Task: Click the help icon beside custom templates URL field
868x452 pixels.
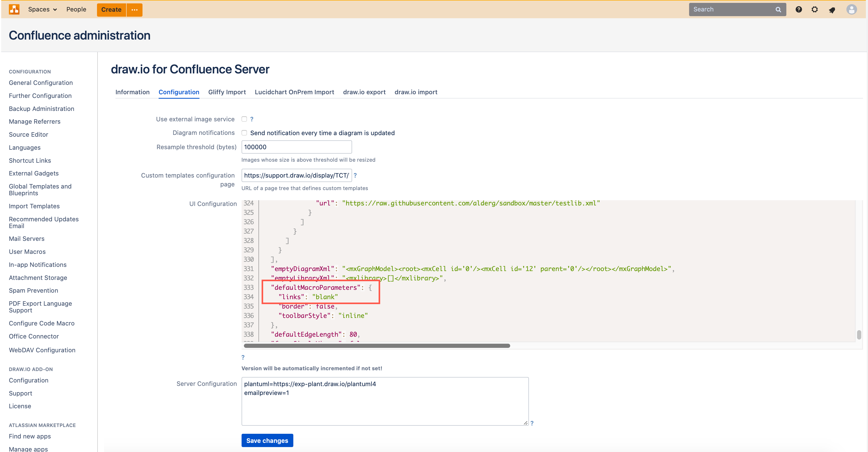Action: pos(356,175)
